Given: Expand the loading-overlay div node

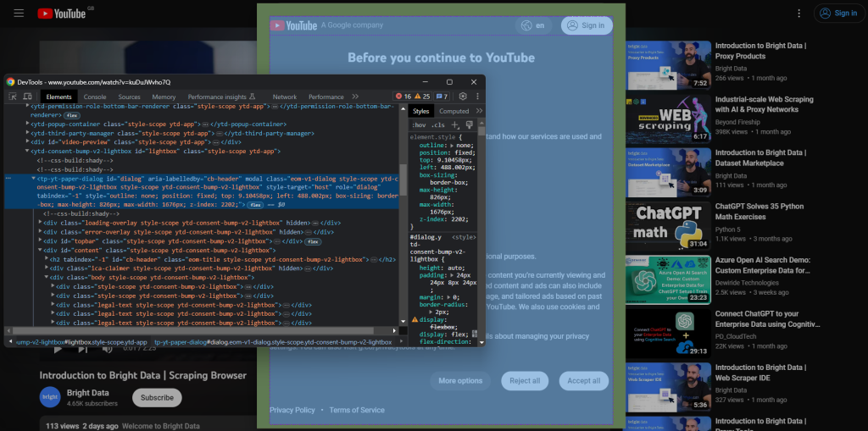Looking at the screenshot, I should (x=41, y=223).
